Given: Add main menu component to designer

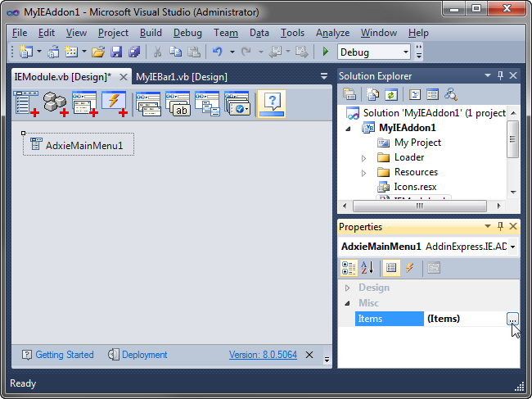Looking at the screenshot, I should [26, 104].
